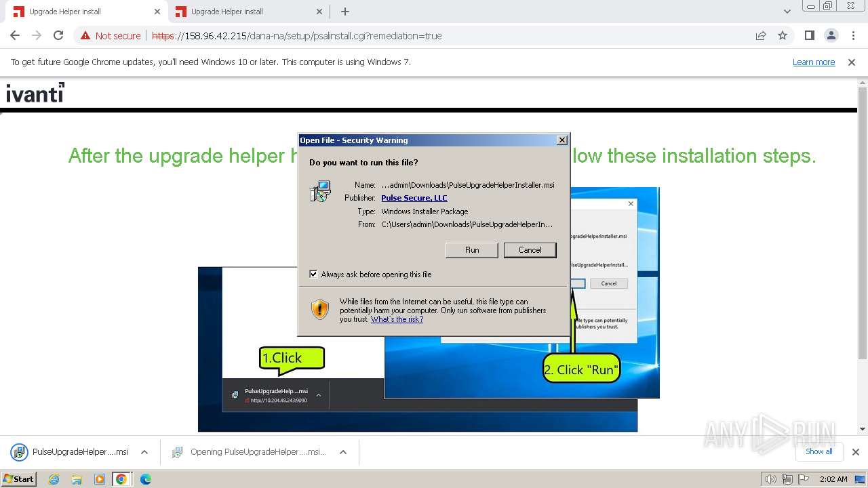Open the Learn more link in update notice
The height and width of the screenshot is (488, 868).
pyautogui.click(x=814, y=62)
